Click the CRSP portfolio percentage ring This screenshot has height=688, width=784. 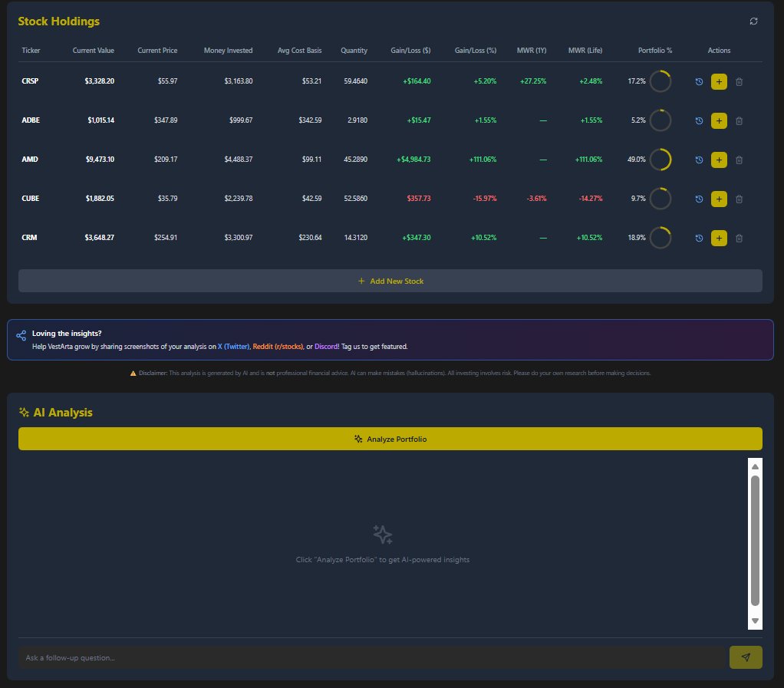[660, 81]
